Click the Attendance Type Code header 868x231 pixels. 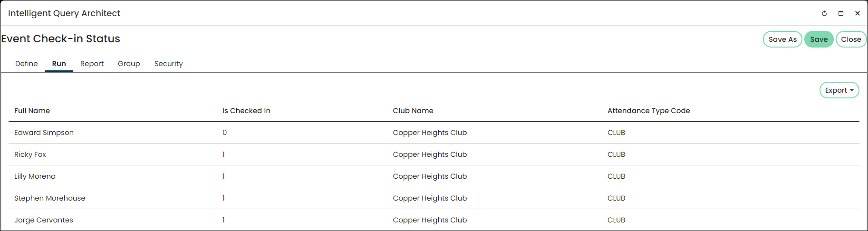(648, 111)
